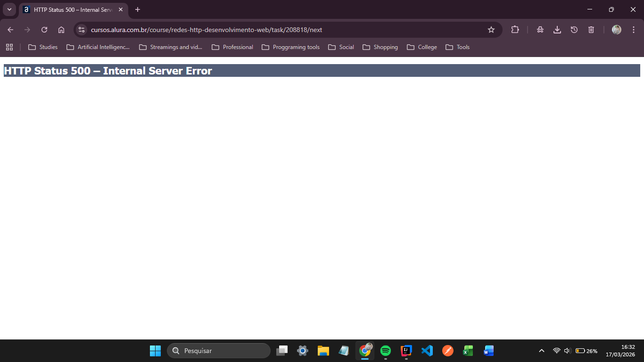Click the HTTP Status 500 heading text
Viewport: 644px width, 362px height.
pyautogui.click(x=108, y=71)
